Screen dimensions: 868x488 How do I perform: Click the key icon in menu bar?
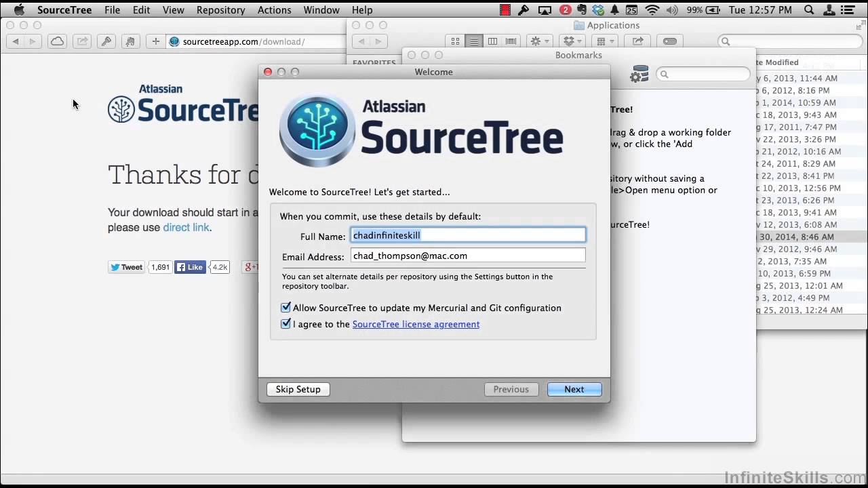[x=524, y=10]
